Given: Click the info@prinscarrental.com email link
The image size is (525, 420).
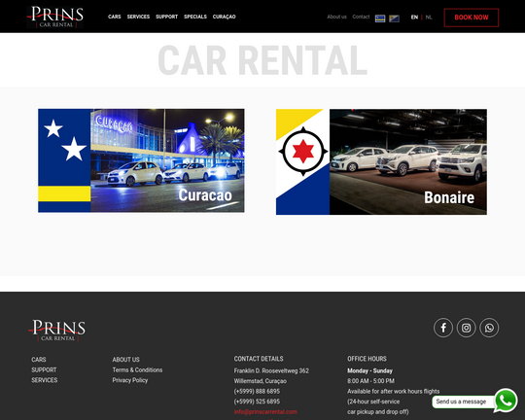Looking at the screenshot, I should tap(265, 411).
